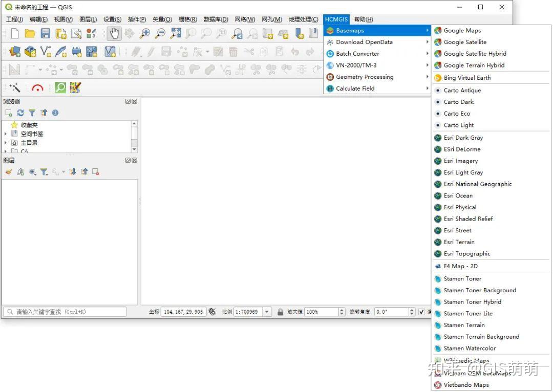The width and height of the screenshot is (553, 392).
Task: Click the New Virtual Layer icon
Action: [x=91, y=52]
